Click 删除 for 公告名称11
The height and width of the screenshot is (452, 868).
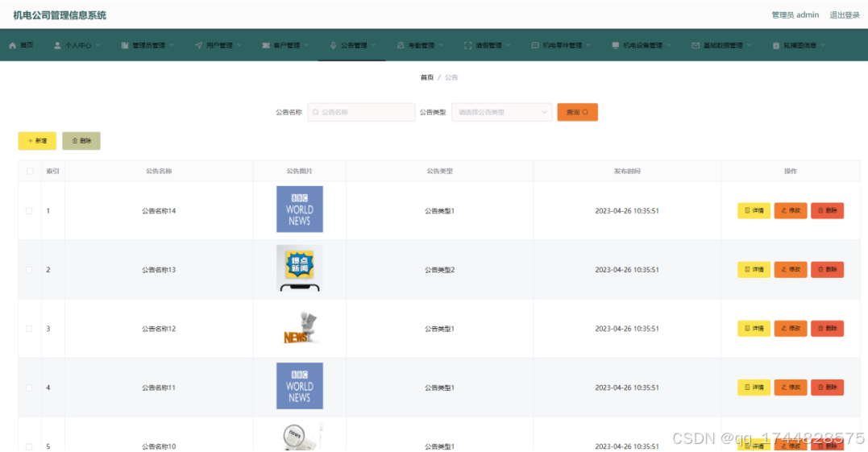827,388
